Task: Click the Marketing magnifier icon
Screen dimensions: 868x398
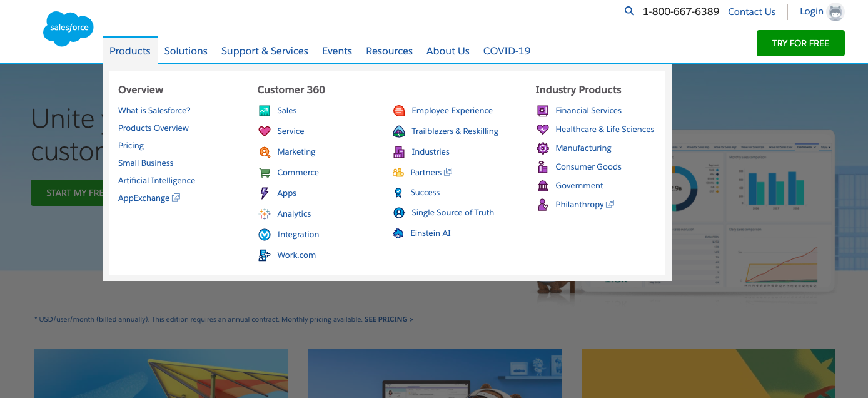Action: click(x=265, y=152)
